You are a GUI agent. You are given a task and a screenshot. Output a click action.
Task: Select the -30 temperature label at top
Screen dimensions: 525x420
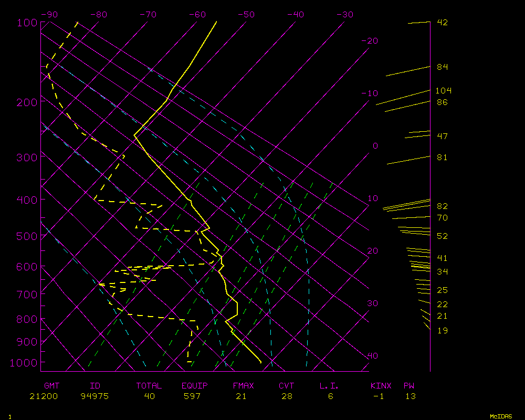click(x=344, y=15)
